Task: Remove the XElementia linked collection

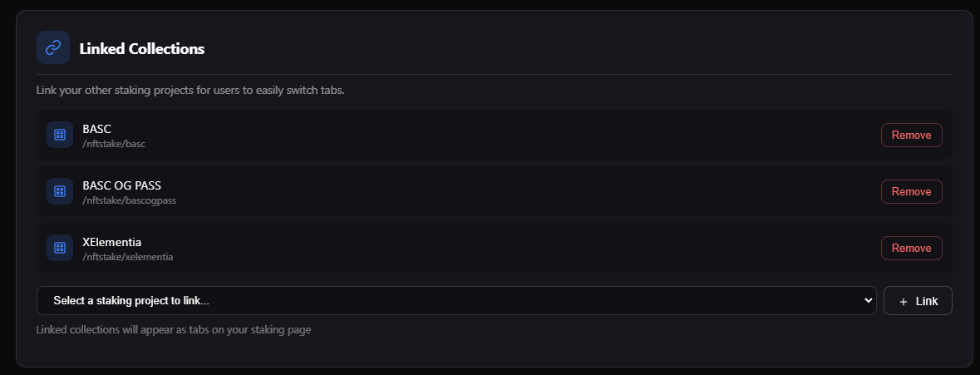Action: pyautogui.click(x=911, y=248)
